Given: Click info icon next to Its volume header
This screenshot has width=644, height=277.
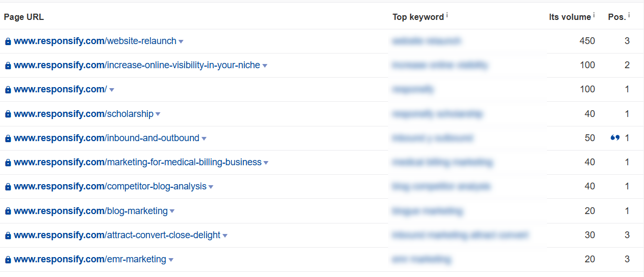Looking at the screenshot, I should pyautogui.click(x=594, y=15).
